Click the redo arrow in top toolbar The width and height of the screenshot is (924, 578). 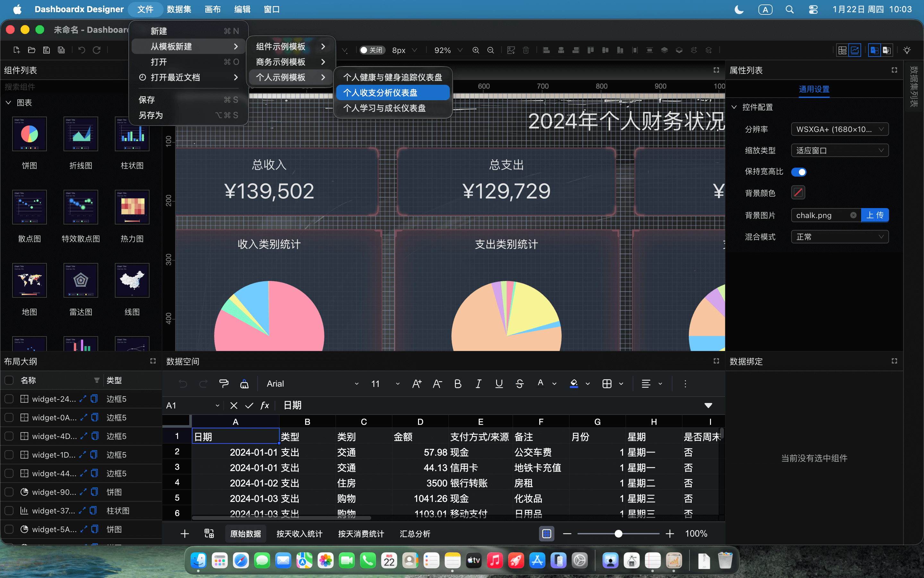click(x=97, y=50)
